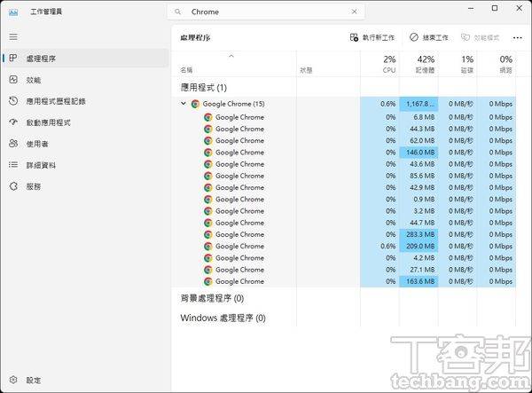Click the 應用程式 (1) group heading
The width and height of the screenshot is (532, 393).
point(204,88)
